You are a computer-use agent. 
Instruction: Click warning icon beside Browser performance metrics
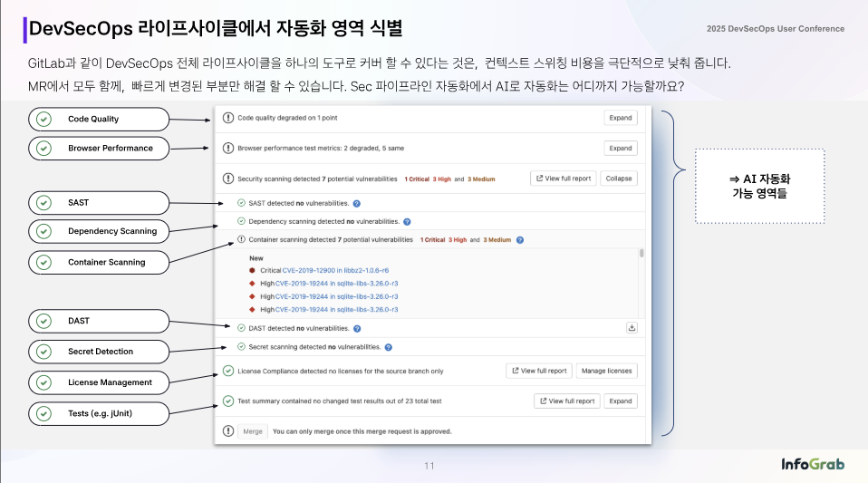tap(228, 148)
